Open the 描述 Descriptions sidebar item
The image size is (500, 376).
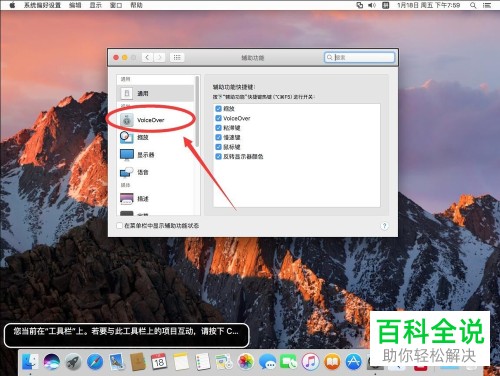pos(155,199)
